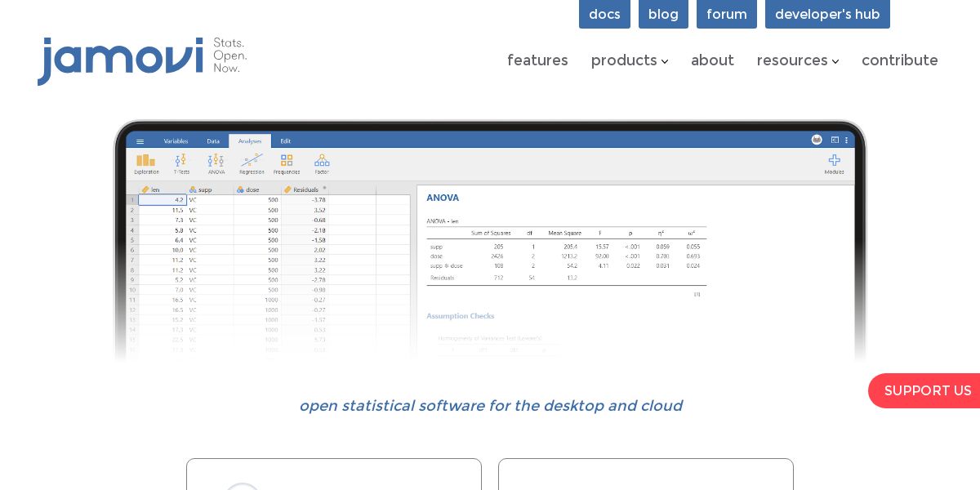Viewport: 980px width, 490px height.
Task: Go to the forum
Action: 727,14
